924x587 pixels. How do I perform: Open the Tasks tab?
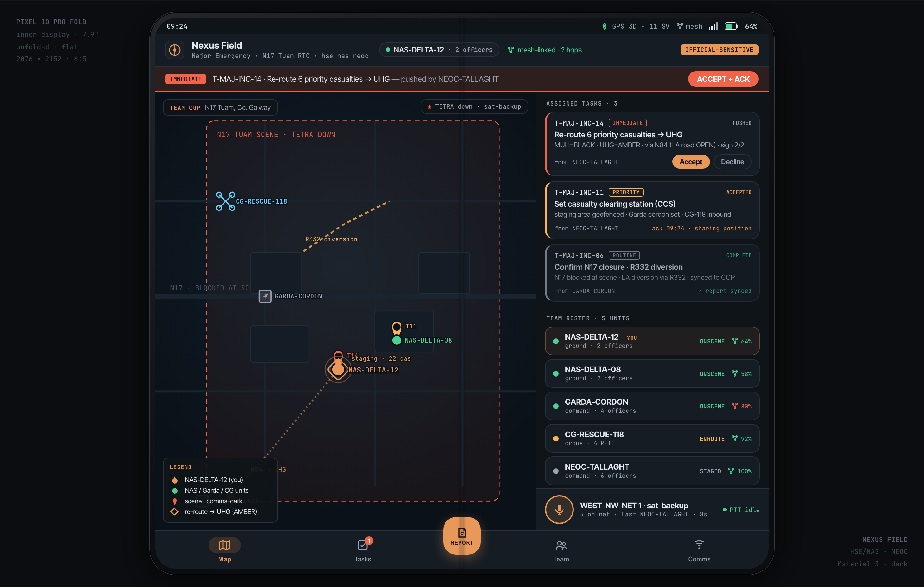(x=363, y=550)
